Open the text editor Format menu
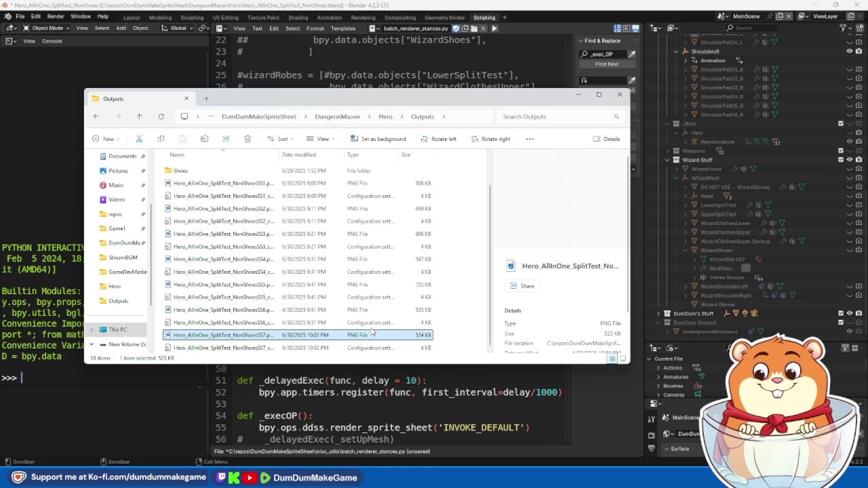868x488 pixels. 315,28
